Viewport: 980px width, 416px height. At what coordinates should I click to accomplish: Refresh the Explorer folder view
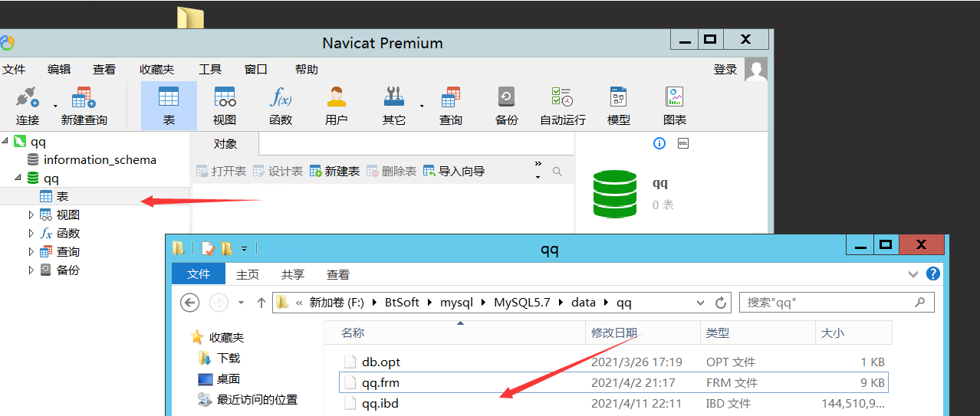tap(721, 303)
